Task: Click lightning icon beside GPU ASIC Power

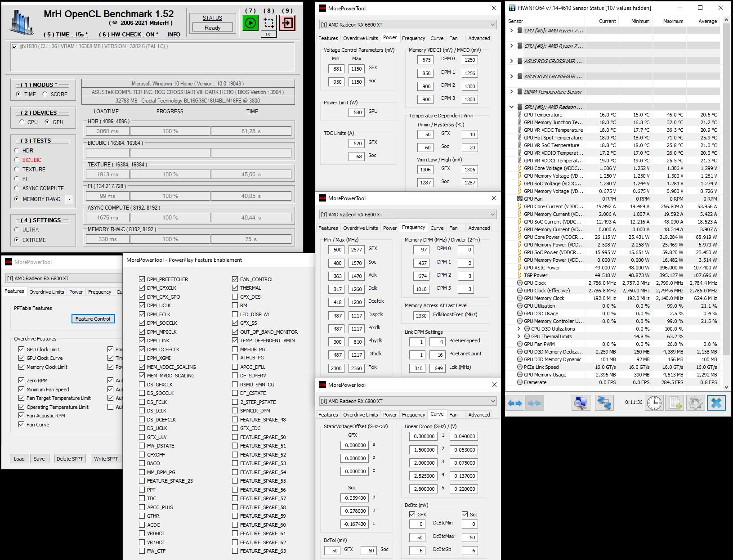Action: pyautogui.click(x=519, y=268)
